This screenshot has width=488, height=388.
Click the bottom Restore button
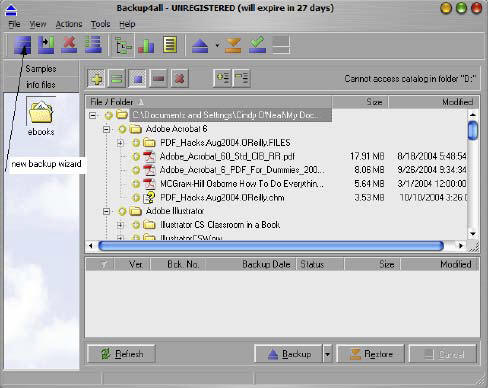(x=371, y=354)
